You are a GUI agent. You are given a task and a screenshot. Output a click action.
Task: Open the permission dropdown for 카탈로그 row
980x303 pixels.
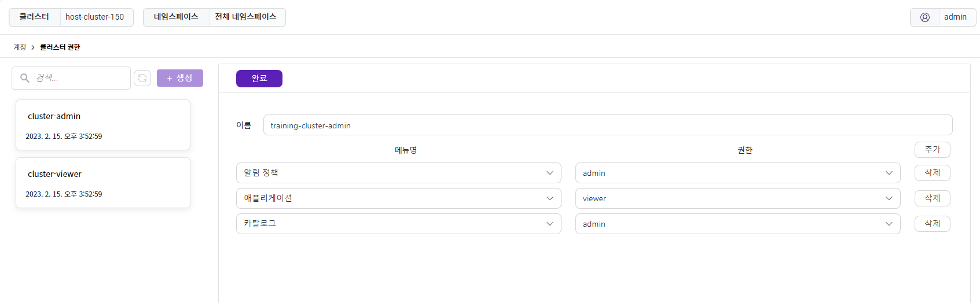(738, 224)
